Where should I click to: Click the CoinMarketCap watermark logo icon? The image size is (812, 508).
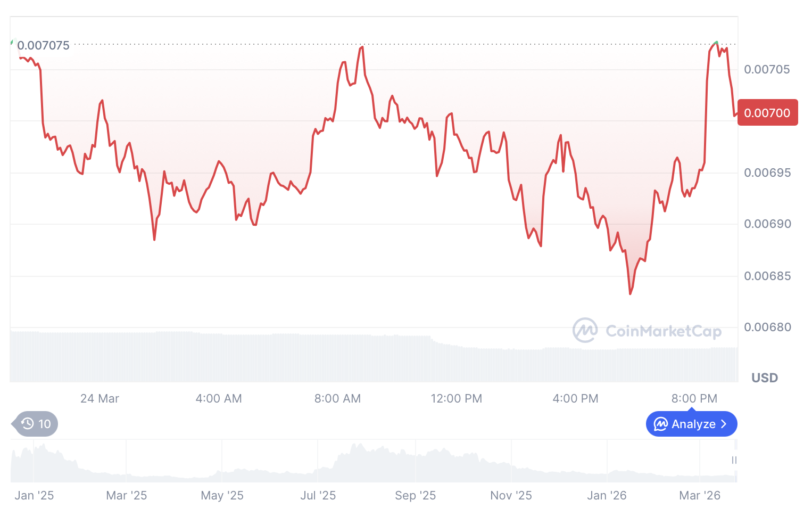(585, 330)
